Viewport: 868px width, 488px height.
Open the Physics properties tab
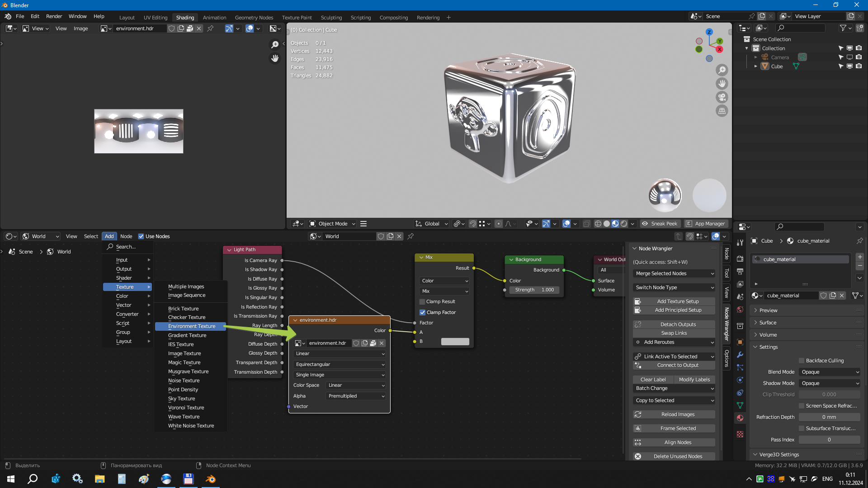pos(740,380)
